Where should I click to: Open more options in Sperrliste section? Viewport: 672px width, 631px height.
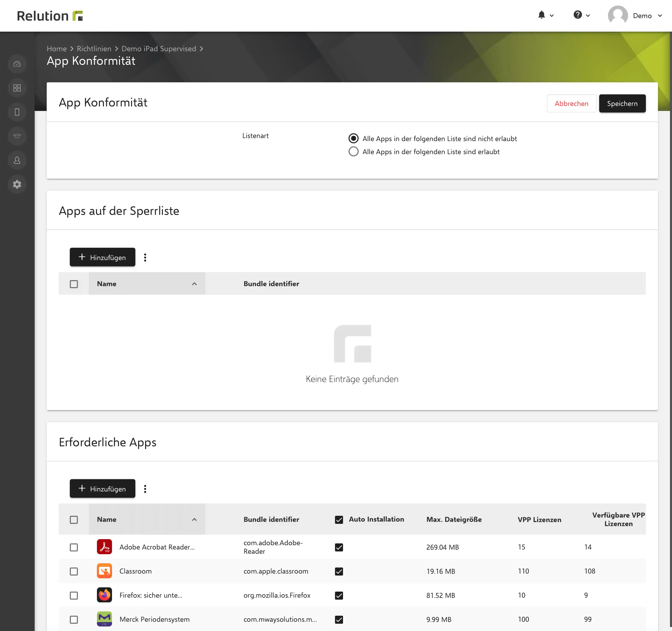pos(145,258)
